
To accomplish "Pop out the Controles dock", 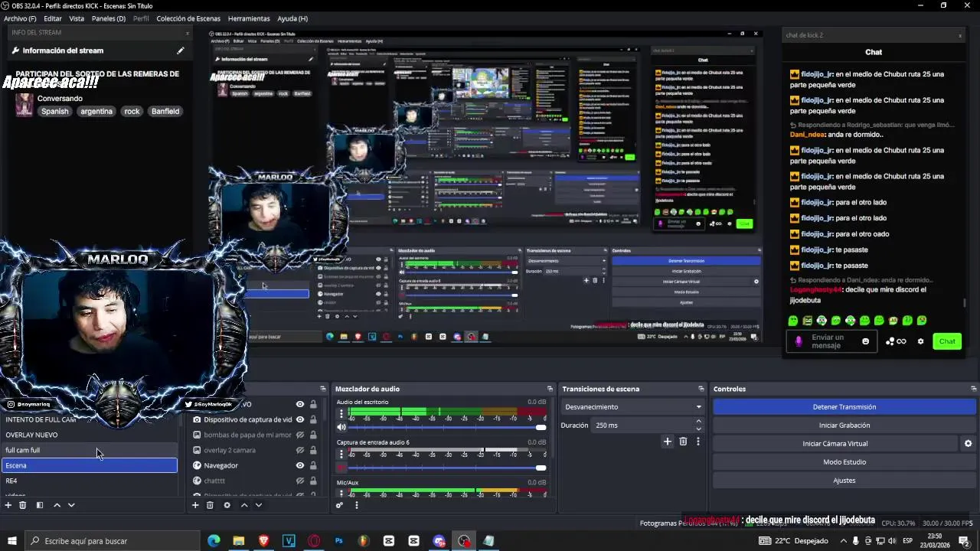I will click(973, 389).
